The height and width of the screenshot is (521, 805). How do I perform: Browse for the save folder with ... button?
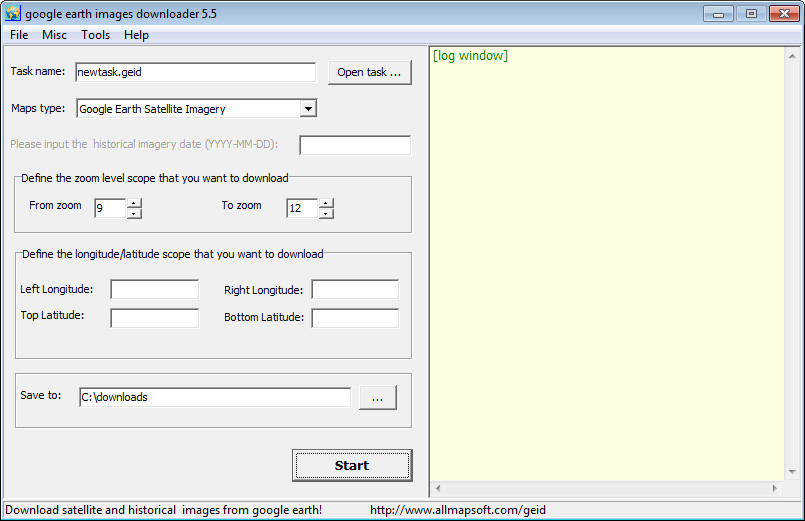(378, 398)
